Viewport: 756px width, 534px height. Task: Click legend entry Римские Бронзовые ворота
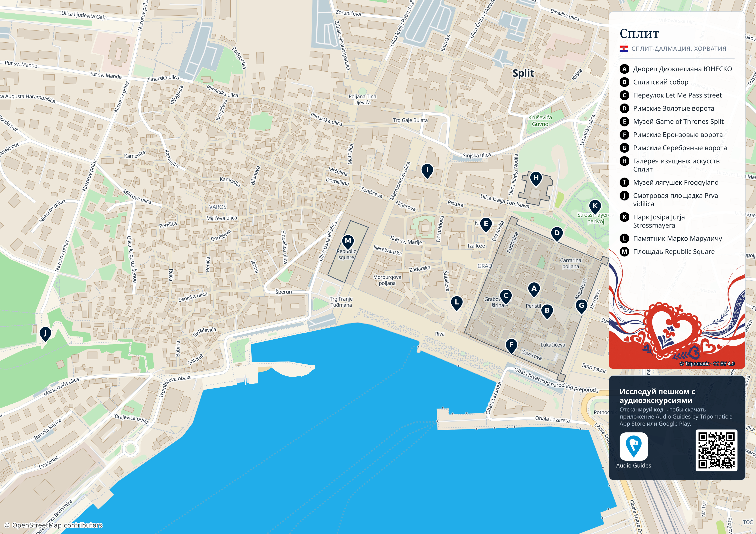678,135
